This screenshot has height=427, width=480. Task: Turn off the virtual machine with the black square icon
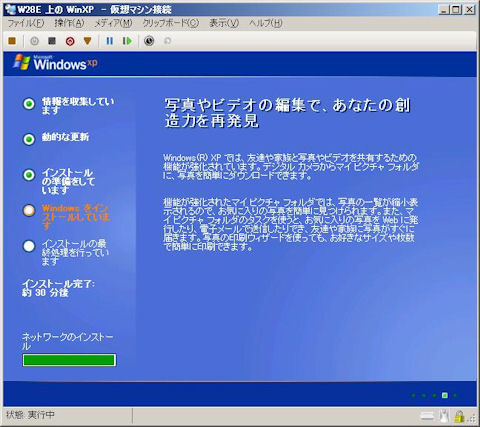[52, 41]
